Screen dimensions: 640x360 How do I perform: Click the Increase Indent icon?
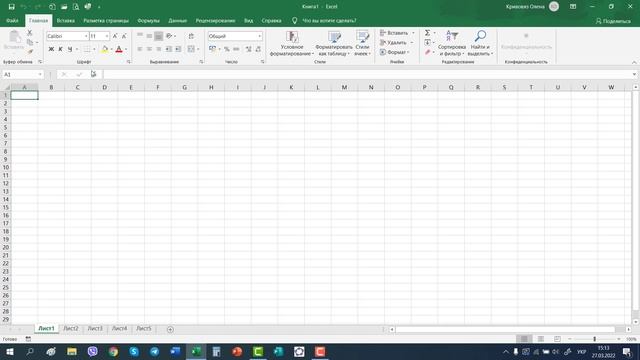pyautogui.click(x=178, y=49)
